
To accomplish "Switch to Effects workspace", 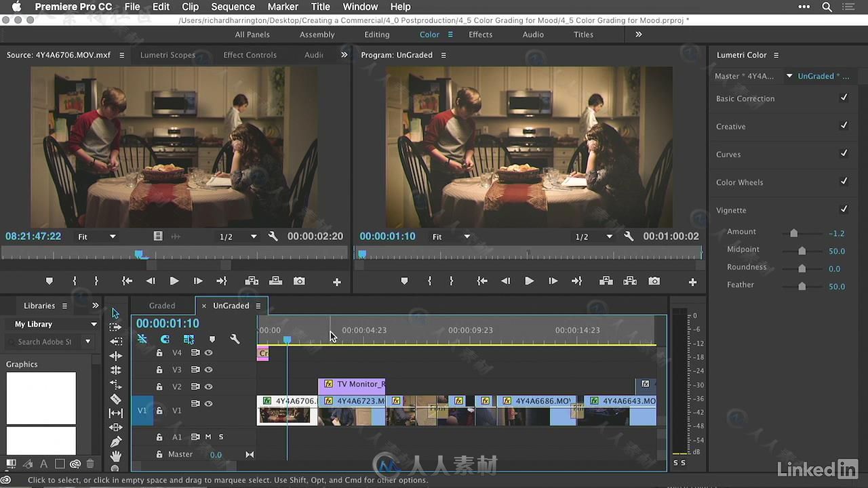I will [480, 35].
